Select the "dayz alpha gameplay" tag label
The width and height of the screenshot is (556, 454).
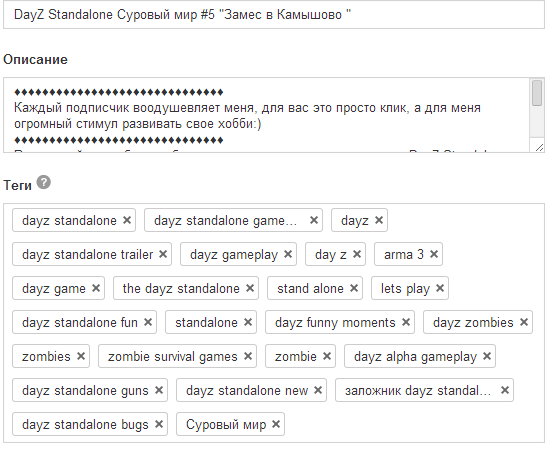click(415, 356)
